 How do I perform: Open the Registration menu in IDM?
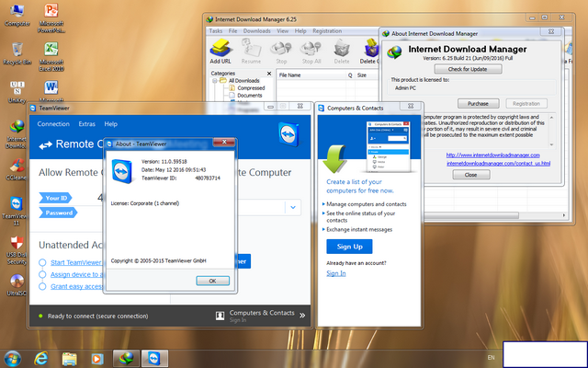coord(327,30)
